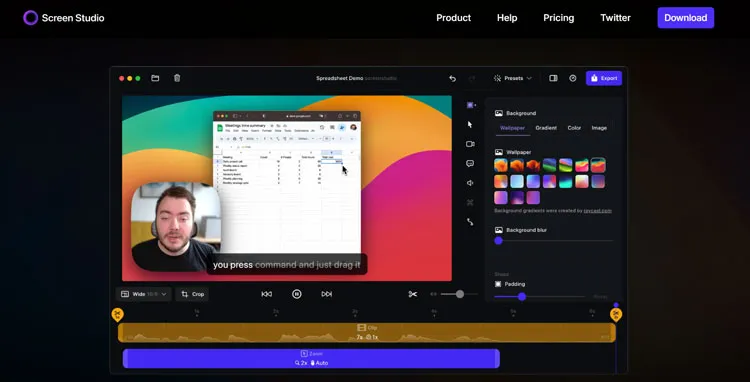
Task: Switch to the Image tab
Action: (x=599, y=128)
